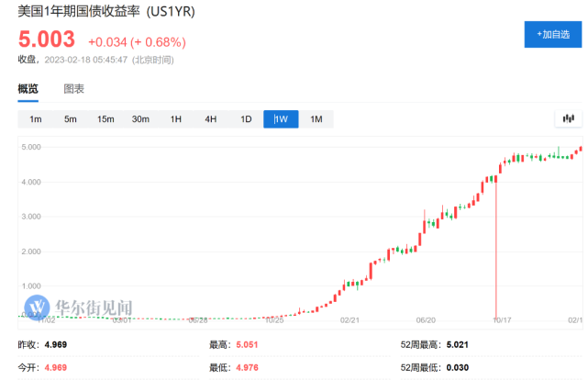Choose the 15m interval

[x=105, y=119]
